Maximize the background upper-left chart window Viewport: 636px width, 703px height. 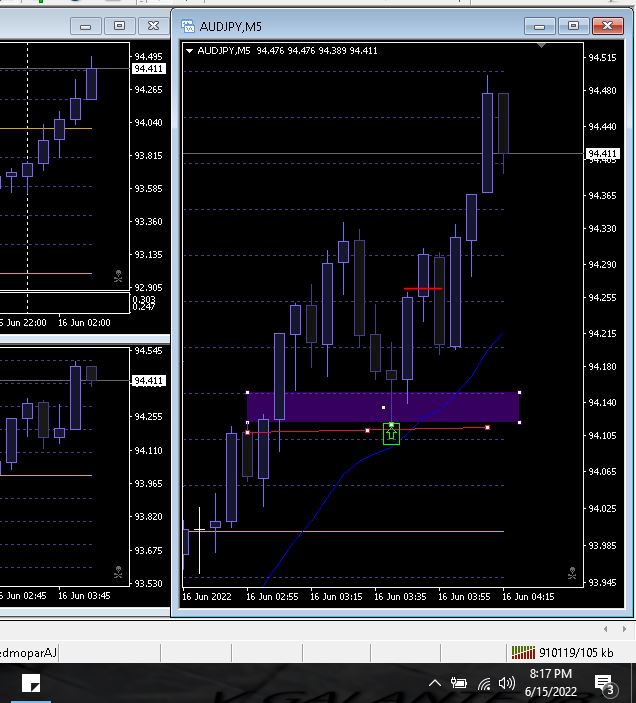point(120,26)
